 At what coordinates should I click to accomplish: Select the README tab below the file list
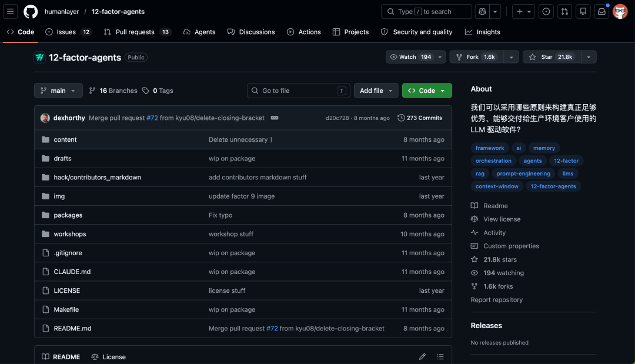[x=61, y=357]
